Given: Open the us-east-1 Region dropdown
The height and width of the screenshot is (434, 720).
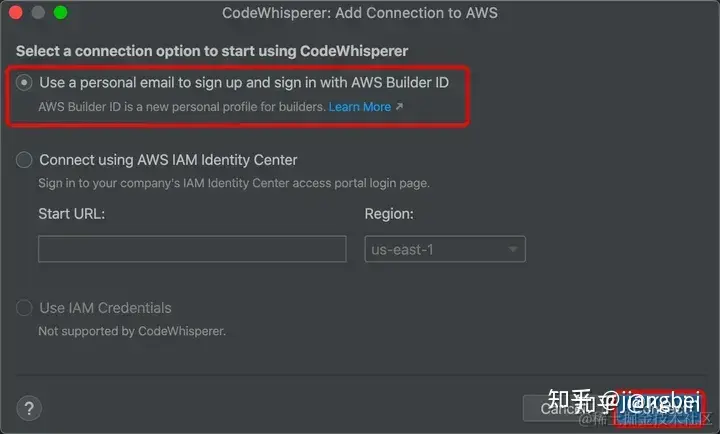Looking at the screenshot, I should click(x=444, y=249).
